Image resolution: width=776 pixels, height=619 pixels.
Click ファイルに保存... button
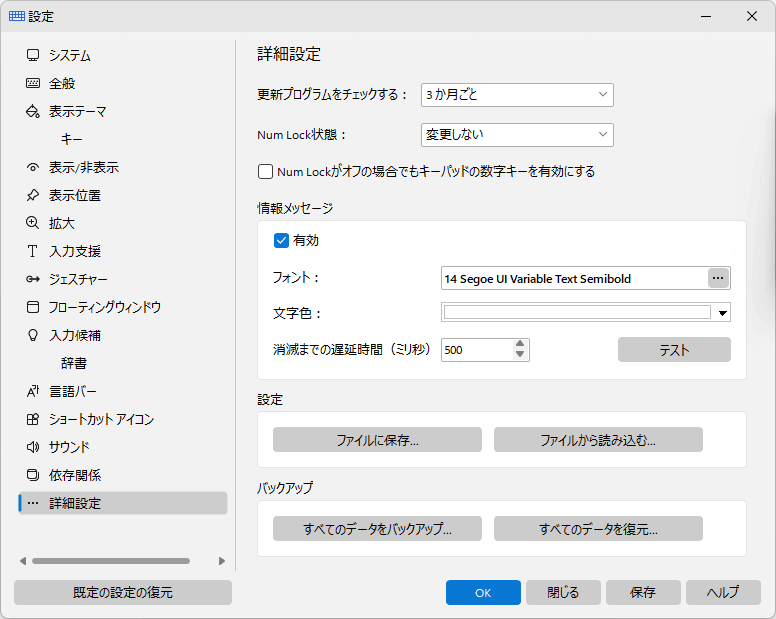377,440
